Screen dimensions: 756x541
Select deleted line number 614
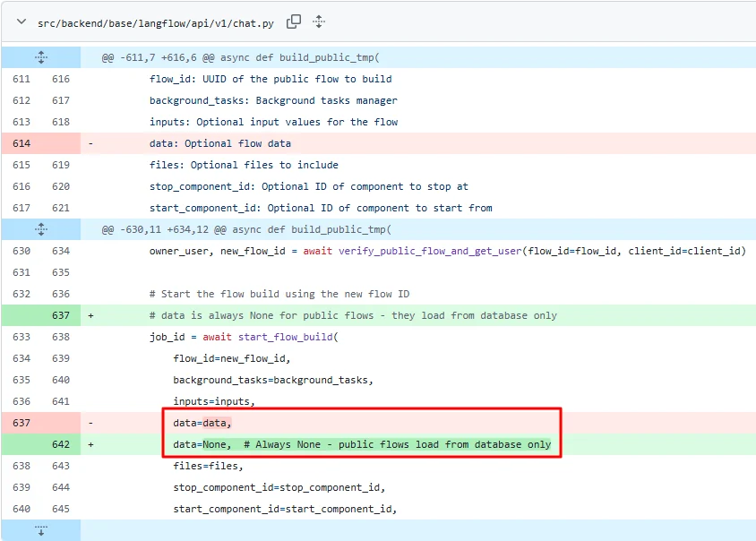tap(21, 143)
